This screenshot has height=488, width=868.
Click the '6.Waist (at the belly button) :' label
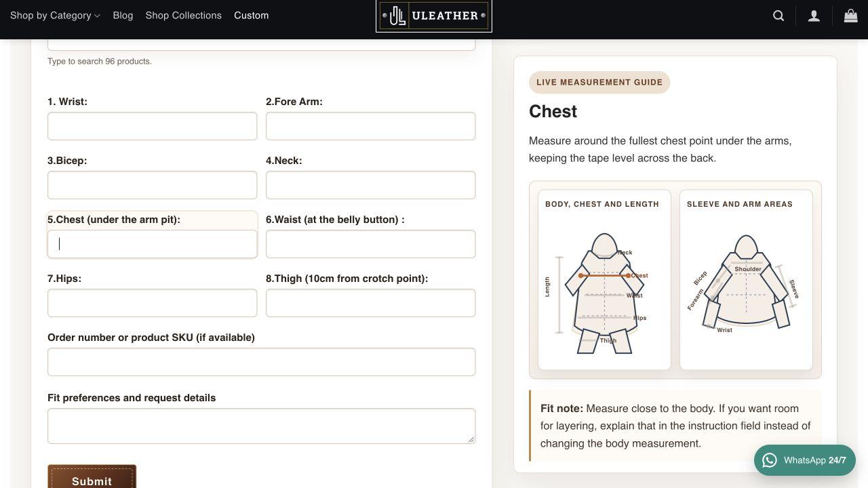pos(335,220)
